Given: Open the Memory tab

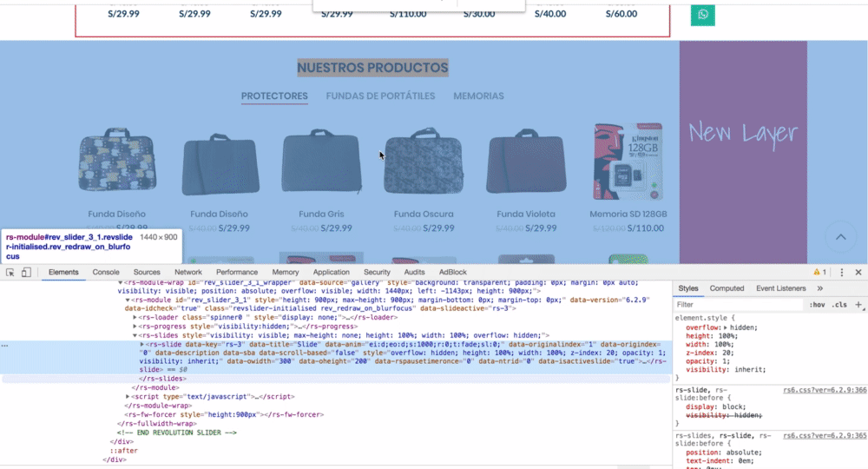Looking at the screenshot, I should [285, 273].
